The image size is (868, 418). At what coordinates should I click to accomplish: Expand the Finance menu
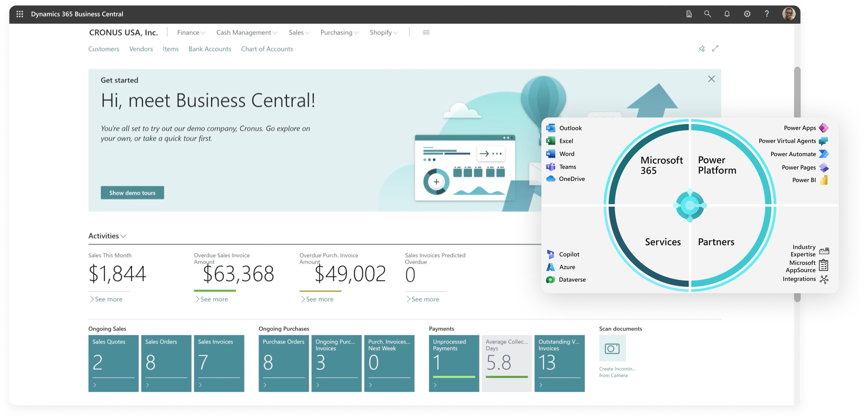191,32
